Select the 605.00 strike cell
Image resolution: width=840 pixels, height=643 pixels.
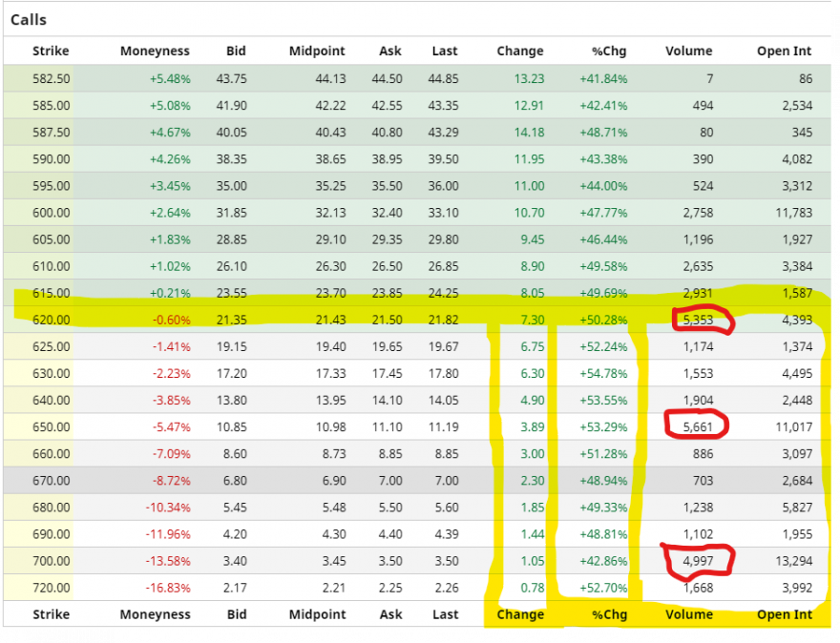[51, 239]
